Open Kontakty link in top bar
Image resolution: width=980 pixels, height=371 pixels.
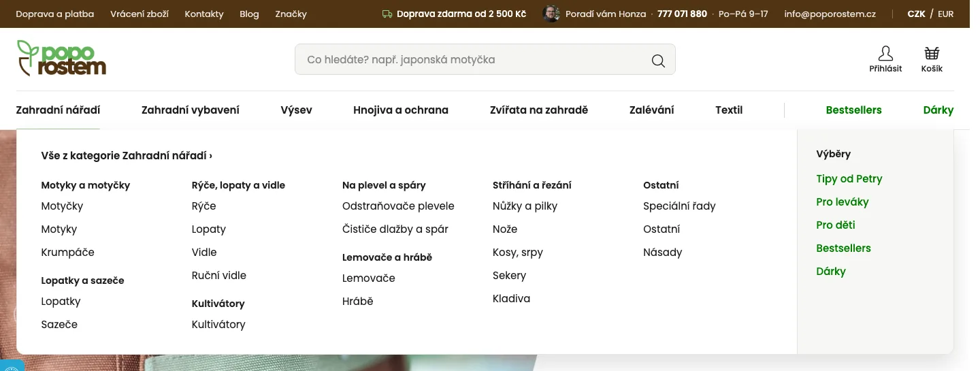(204, 14)
